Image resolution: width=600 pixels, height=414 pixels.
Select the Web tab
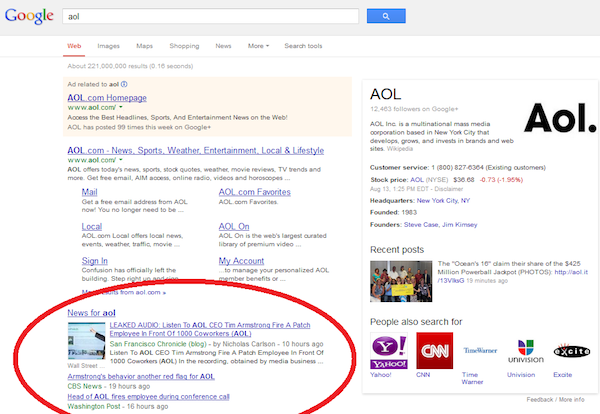click(x=74, y=46)
